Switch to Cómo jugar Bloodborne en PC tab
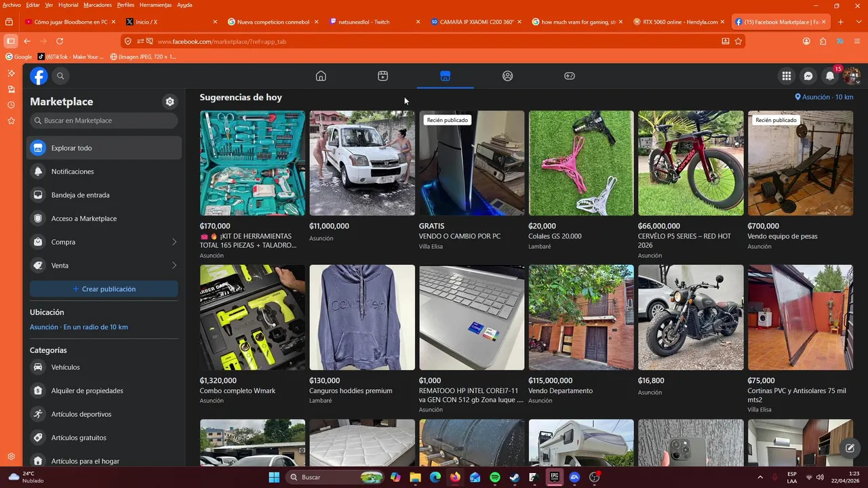This screenshot has height=488, width=868. click(71, 22)
